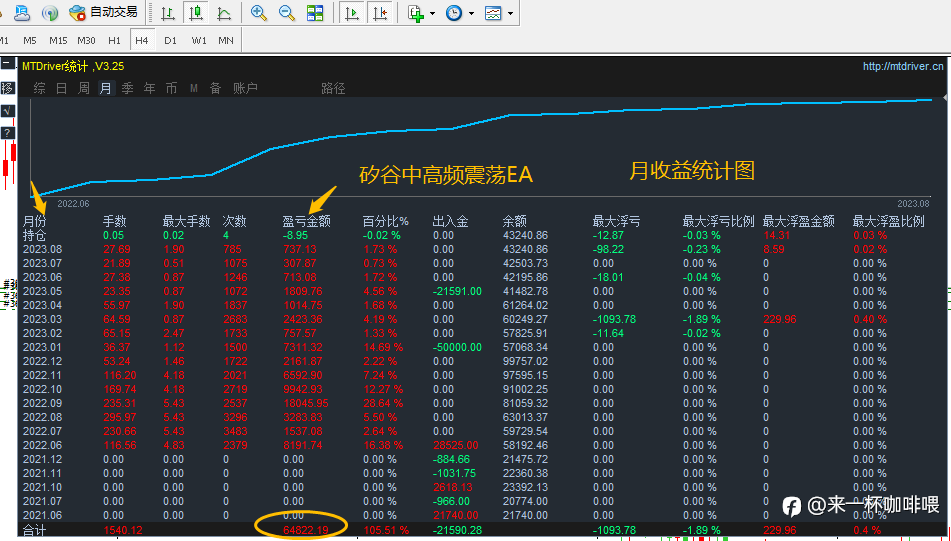The height and width of the screenshot is (541, 951).
Task: Open the http://mtdriver.cn link
Action: [903, 67]
